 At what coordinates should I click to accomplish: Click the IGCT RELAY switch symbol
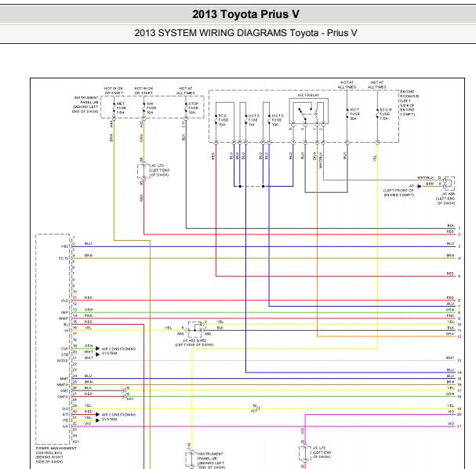point(305,114)
